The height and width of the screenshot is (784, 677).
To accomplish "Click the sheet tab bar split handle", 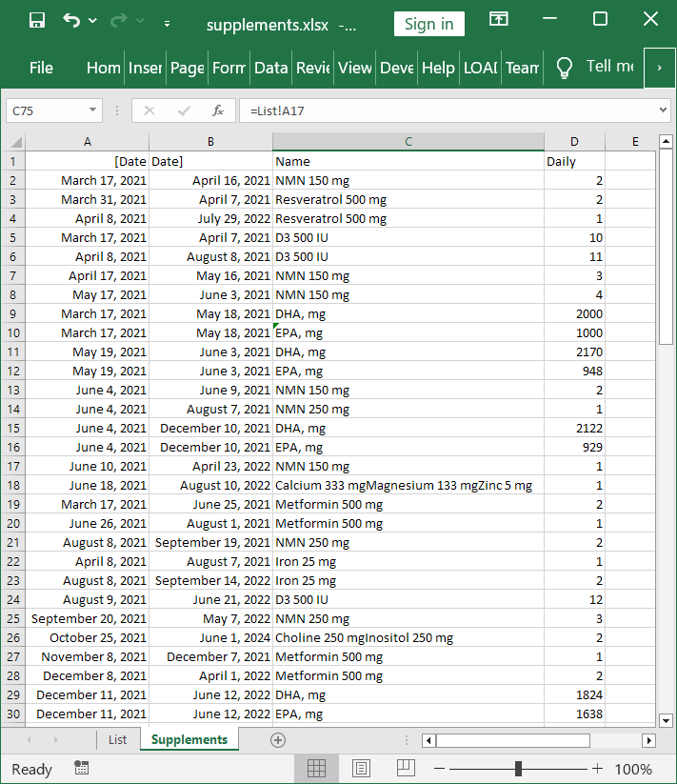I will pyautogui.click(x=407, y=740).
